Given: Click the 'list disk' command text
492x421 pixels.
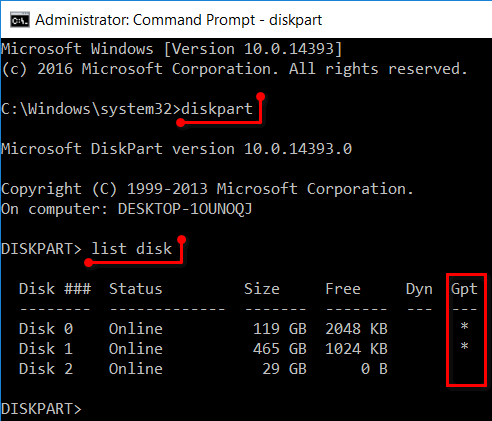Looking at the screenshot, I should coord(131,249).
